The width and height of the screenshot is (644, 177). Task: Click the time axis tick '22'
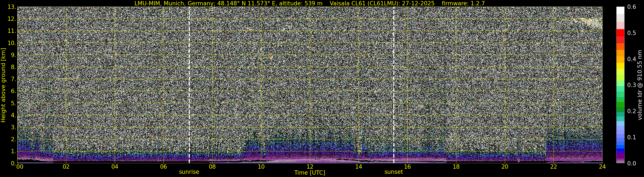point(554,167)
